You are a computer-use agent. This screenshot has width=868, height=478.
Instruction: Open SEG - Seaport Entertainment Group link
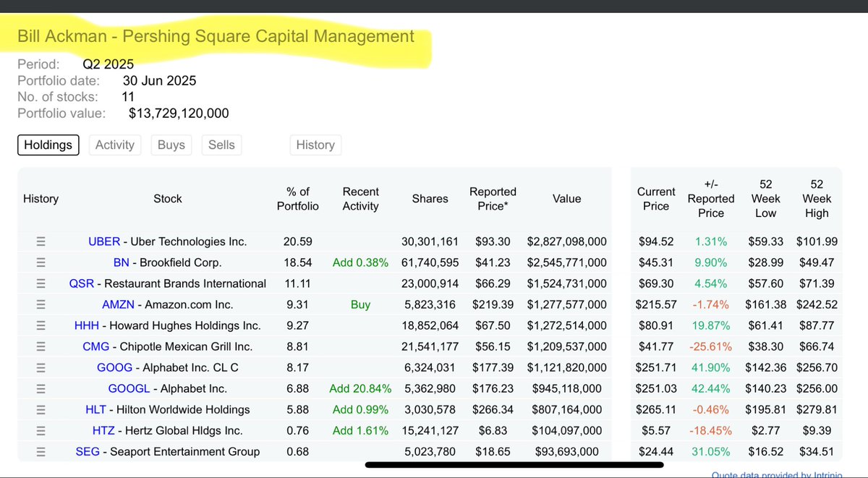point(168,451)
